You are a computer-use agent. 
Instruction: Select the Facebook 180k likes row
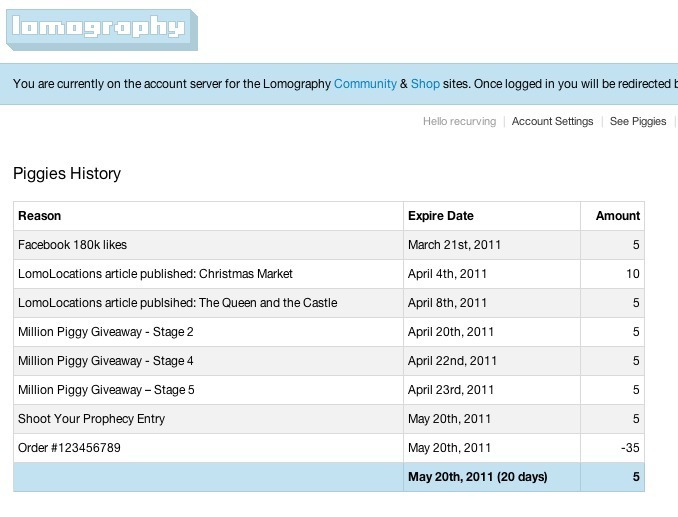[x=73, y=245]
